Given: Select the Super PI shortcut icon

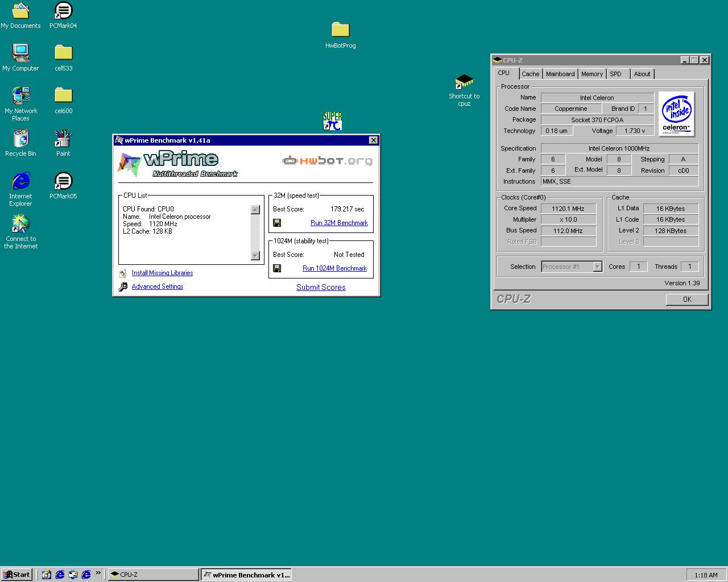Looking at the screenshot, I should click(x=333, y=121).
